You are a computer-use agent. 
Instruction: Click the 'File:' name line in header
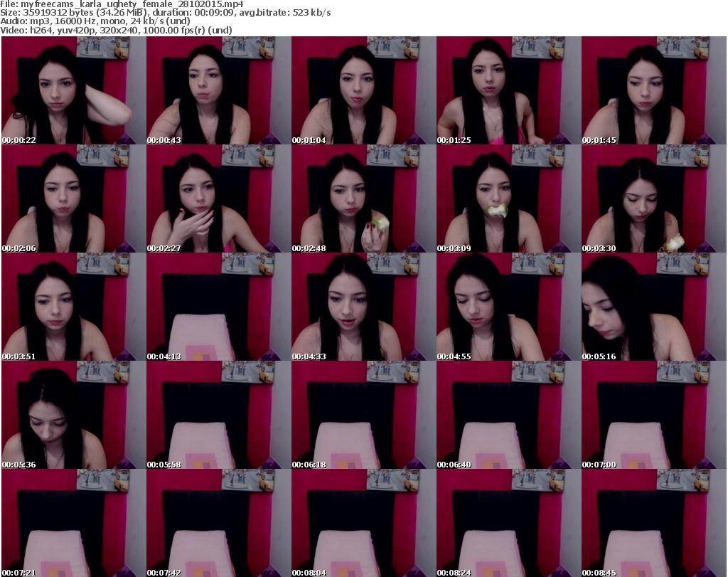click(122, 4)
